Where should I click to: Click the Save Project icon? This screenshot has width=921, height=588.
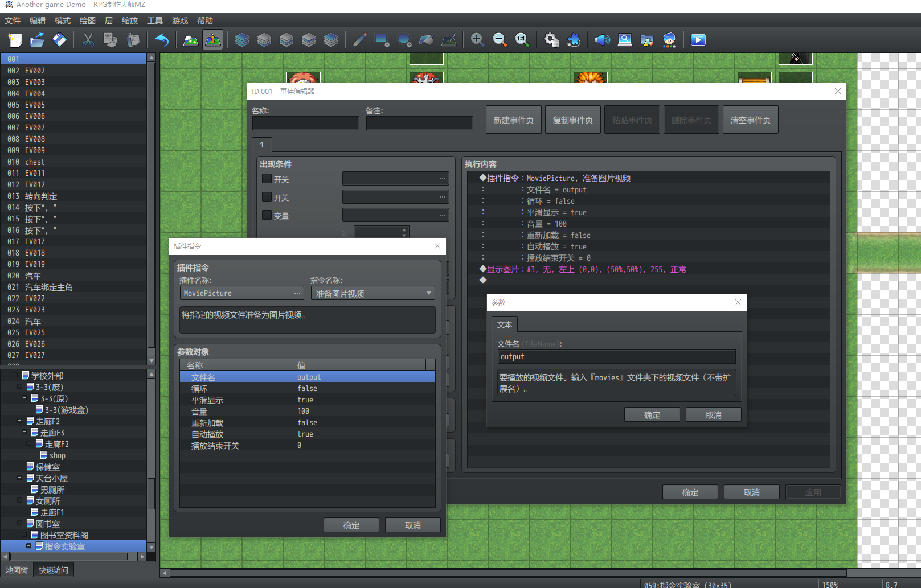coord(59,40)
